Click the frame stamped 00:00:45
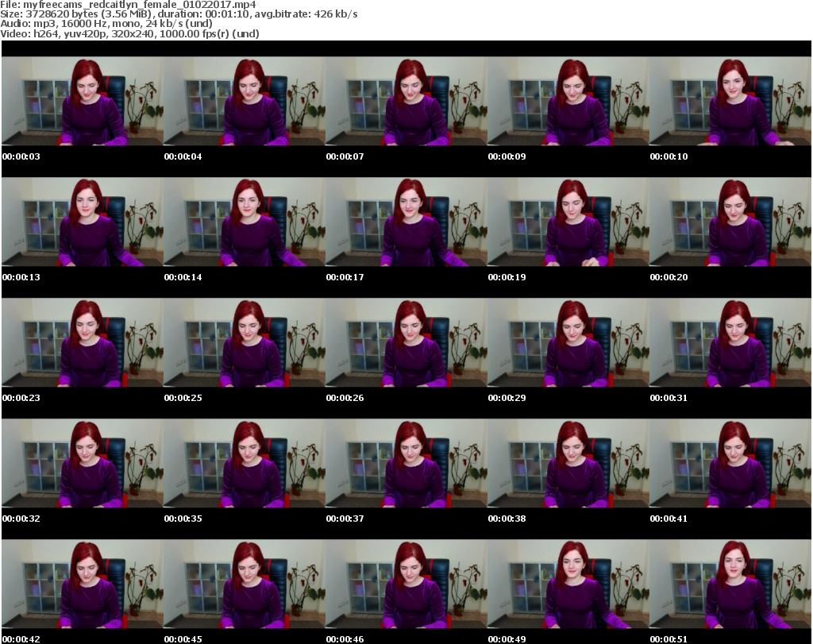813x644 pixels. [x=245, y=584]
